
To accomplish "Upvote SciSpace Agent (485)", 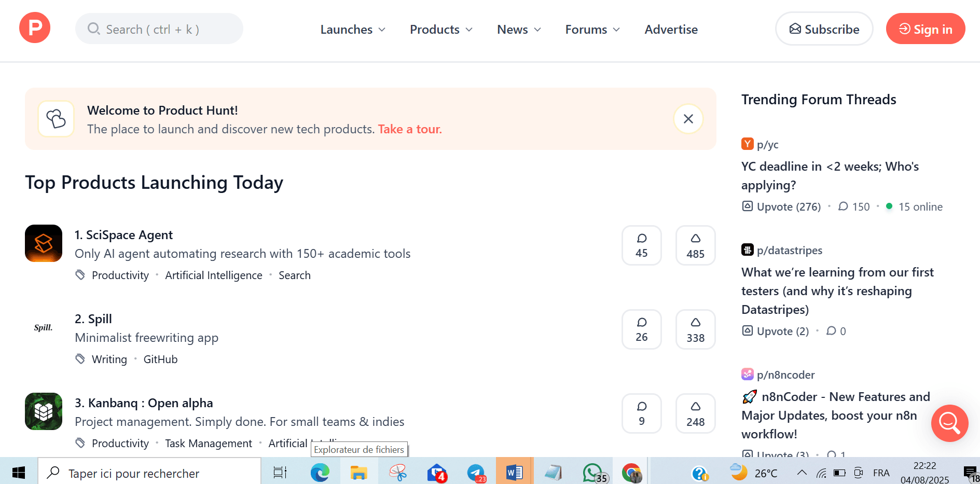I will coord(695,245).
